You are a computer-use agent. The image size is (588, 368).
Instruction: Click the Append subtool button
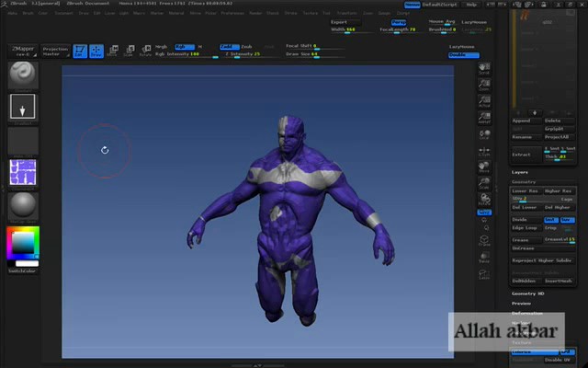[x=526, y=121]
